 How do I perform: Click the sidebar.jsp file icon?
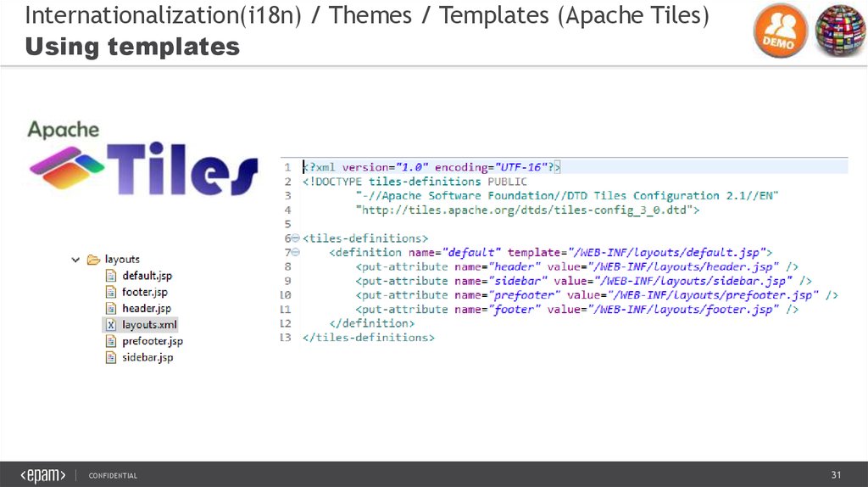(110, 357)
